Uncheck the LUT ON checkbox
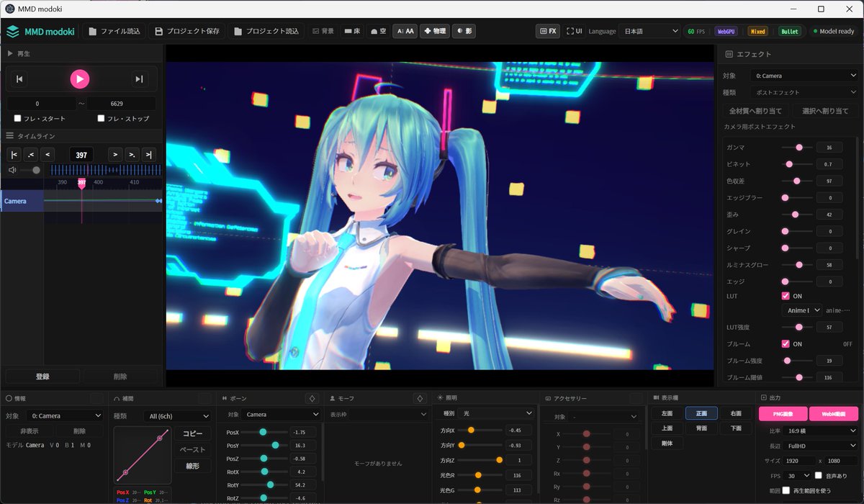Screen dimensions: 864x504 click(x=786, y=296)
